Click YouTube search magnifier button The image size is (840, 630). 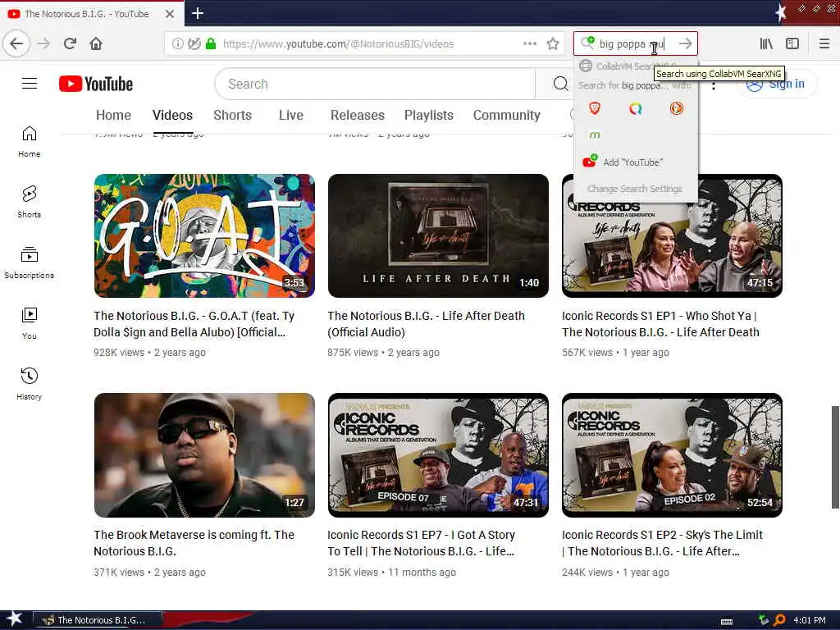point(560,84)
